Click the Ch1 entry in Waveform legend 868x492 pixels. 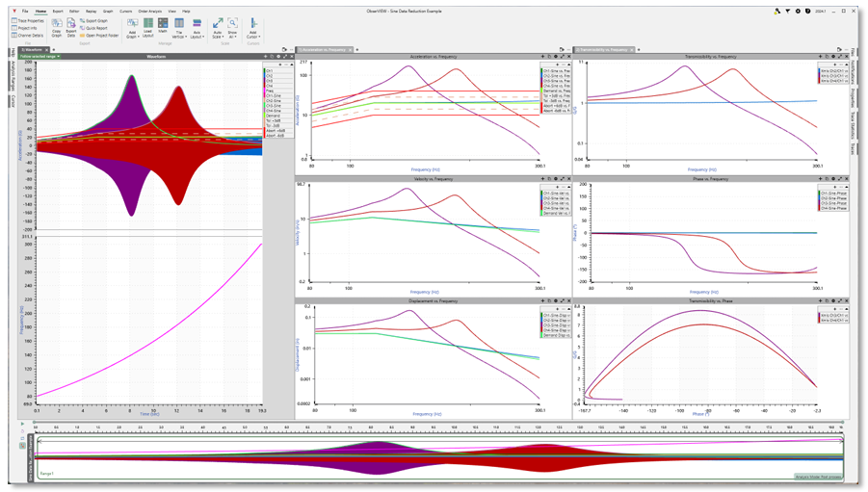click(278, 71)
